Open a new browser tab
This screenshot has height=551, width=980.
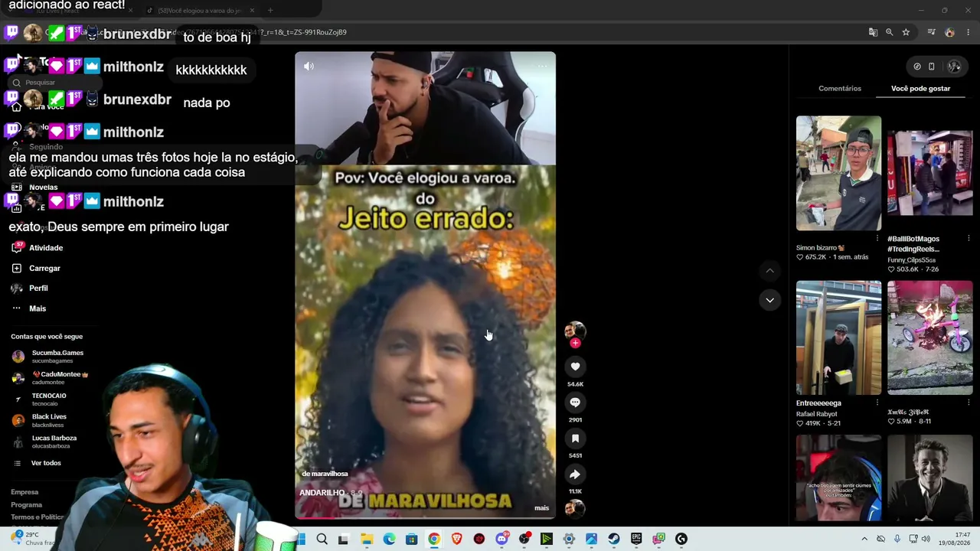(269, 11)
